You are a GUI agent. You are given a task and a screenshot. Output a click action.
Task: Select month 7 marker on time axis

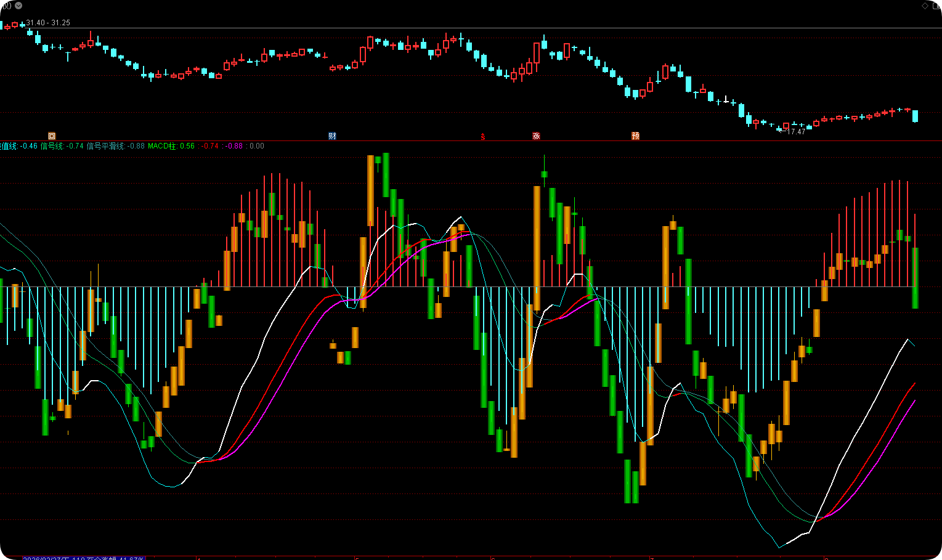point(652,558)
